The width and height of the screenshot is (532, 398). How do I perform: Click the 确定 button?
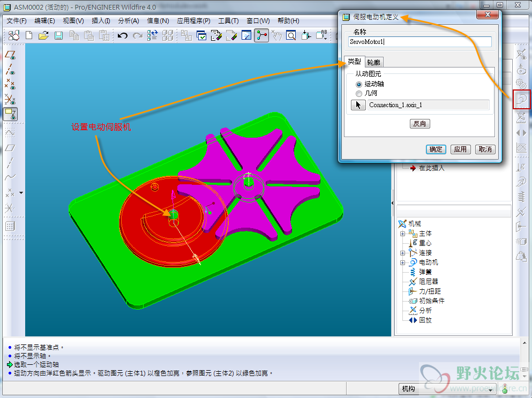[436, 149]
